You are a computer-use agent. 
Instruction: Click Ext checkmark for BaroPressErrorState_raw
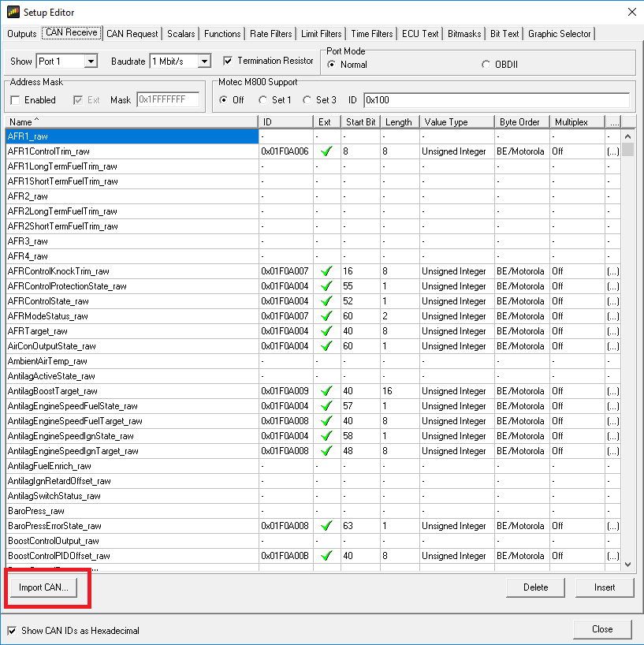point(326,526)
